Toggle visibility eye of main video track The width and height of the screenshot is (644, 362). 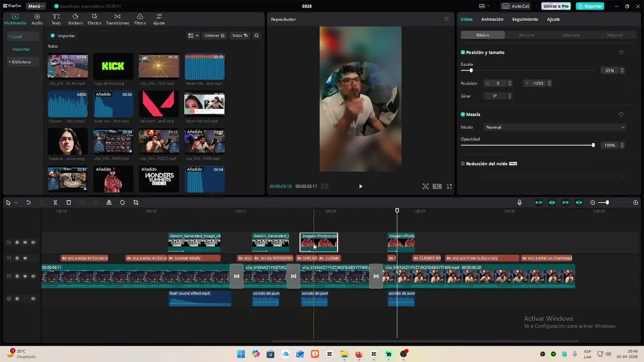coord(25,276)
